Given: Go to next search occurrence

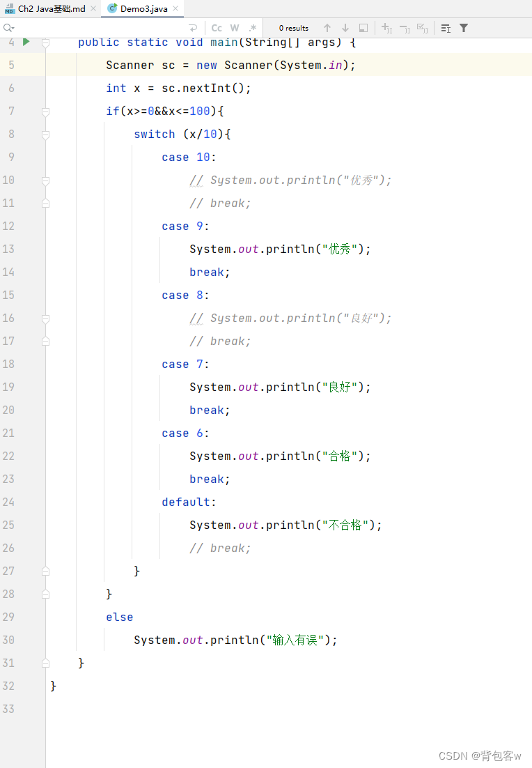Looking at the screenshot, I should pyautogui.click(x=345, y=28).
